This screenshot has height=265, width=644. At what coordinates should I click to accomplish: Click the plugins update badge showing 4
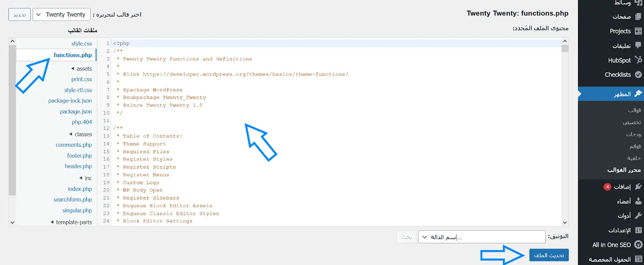[x=607, y=187]
